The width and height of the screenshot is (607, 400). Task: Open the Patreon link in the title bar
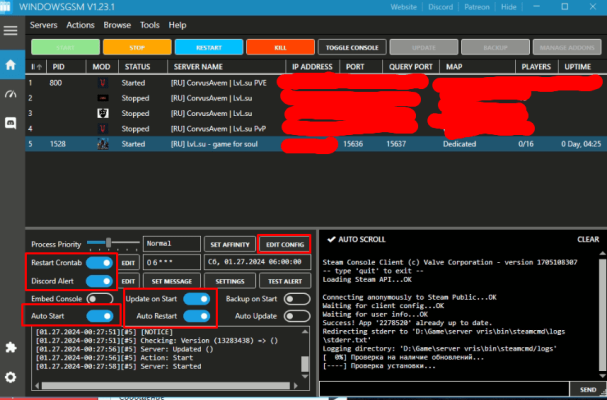[477, 7]
